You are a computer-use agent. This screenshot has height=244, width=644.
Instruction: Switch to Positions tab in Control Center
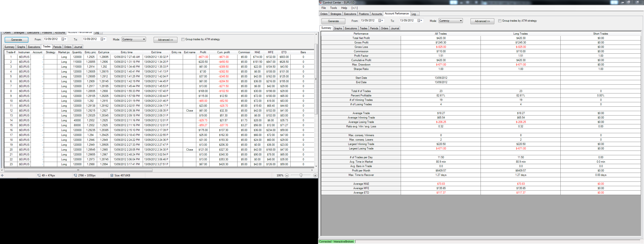364,14
